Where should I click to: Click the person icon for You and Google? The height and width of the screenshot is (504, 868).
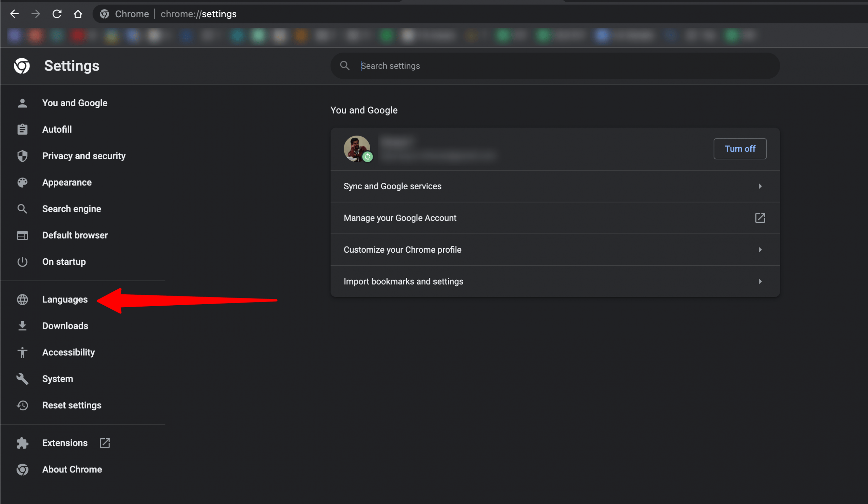pyautogui.click(x=22, y=103)
